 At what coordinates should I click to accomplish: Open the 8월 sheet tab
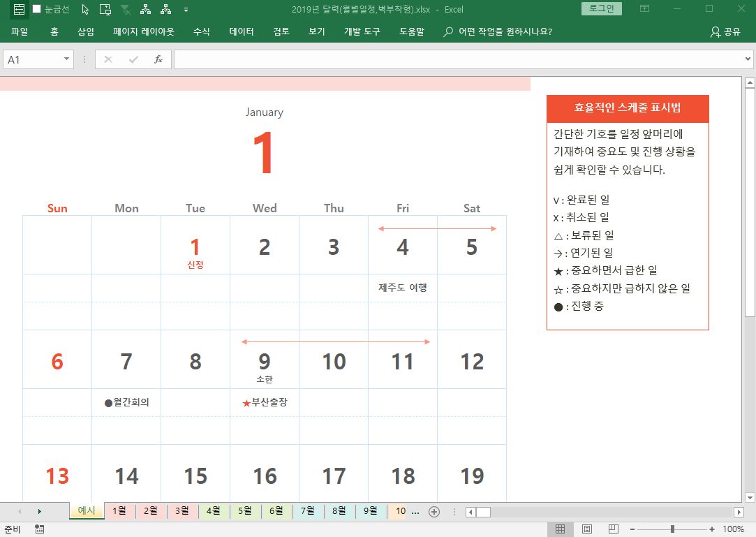339,510
